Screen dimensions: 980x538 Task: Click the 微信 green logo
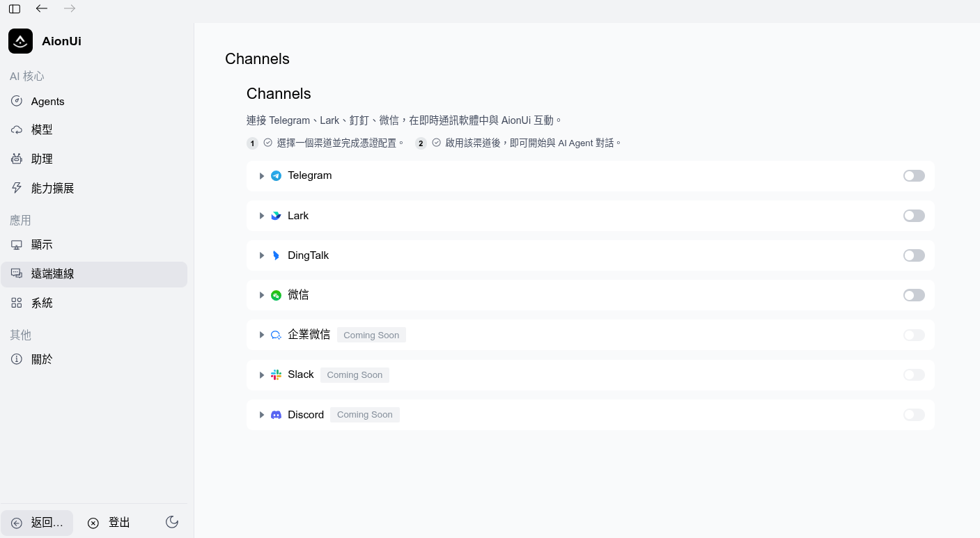click(276, 295)
